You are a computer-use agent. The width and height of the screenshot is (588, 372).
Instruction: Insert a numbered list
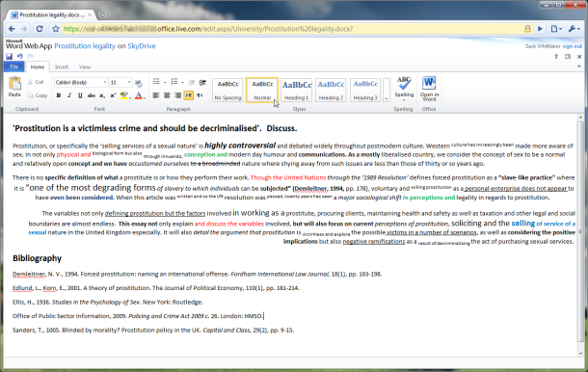point(174,82)
